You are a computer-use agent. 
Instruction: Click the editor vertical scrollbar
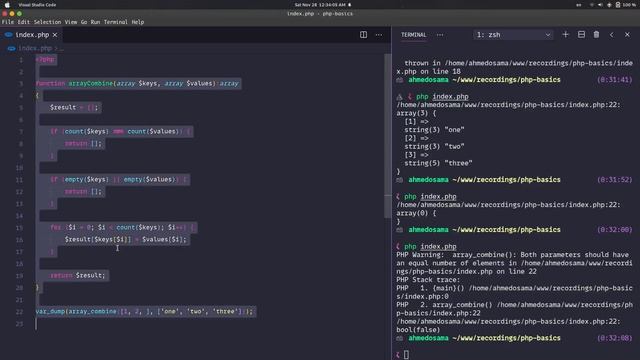pos(387,136)
